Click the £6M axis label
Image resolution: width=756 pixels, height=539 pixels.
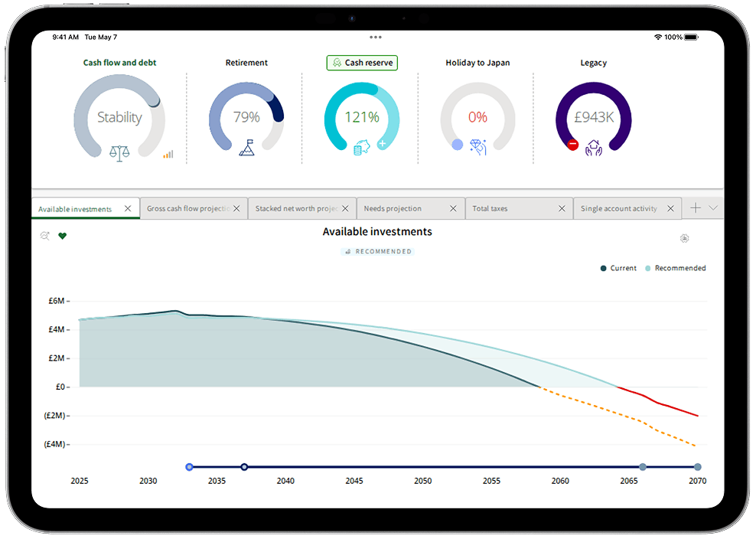pyautogui.click(x=57, y=301)
